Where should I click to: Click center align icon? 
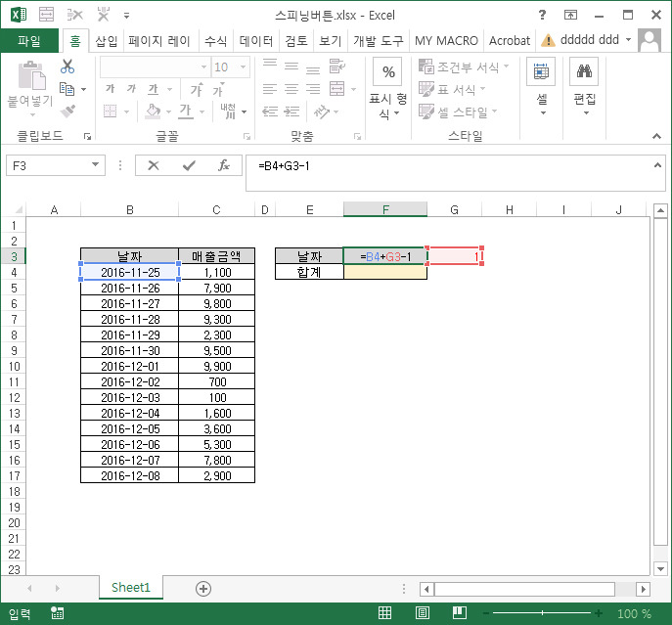pos(291,89)
